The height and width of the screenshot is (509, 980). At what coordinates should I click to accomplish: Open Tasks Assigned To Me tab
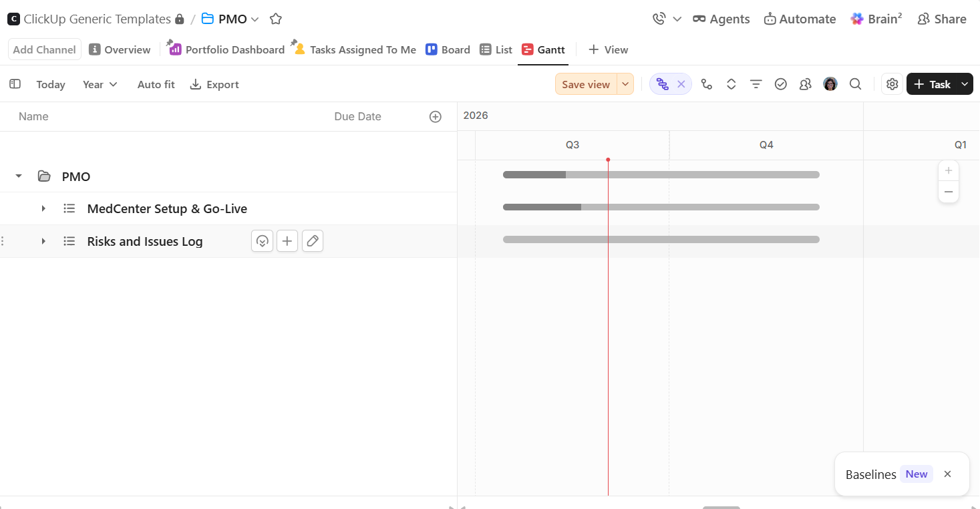coord(355,49)
